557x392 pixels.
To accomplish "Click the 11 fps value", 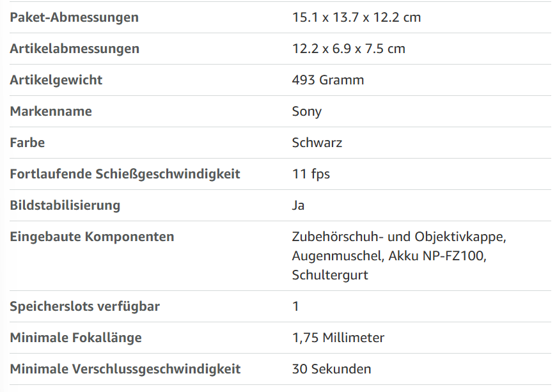I will [x=311, y=174].
